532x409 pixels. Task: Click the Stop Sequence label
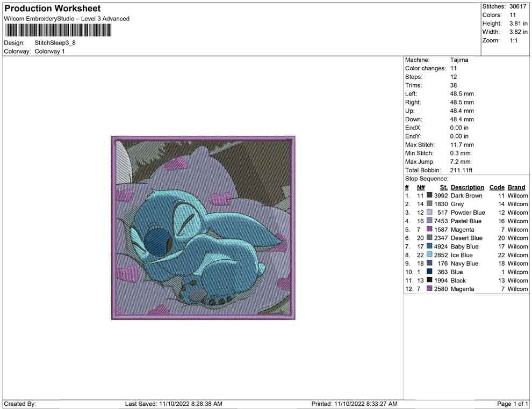[x=427, y=179]
